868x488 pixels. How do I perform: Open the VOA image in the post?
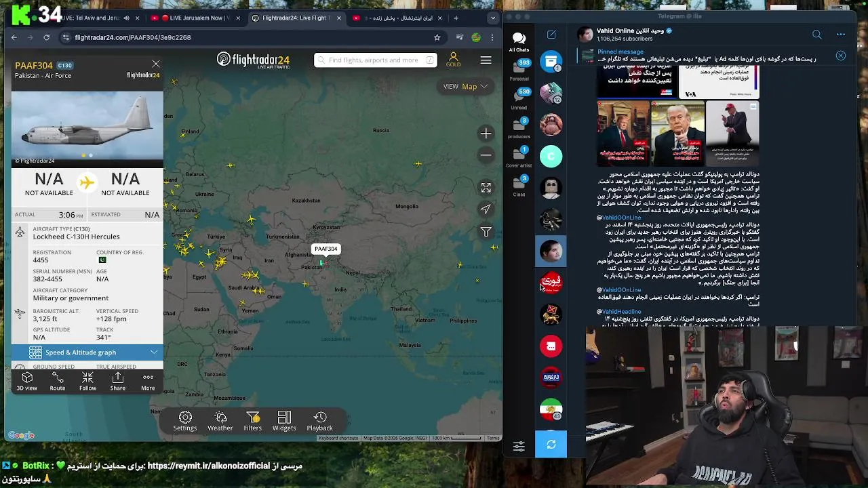(719, 83)
